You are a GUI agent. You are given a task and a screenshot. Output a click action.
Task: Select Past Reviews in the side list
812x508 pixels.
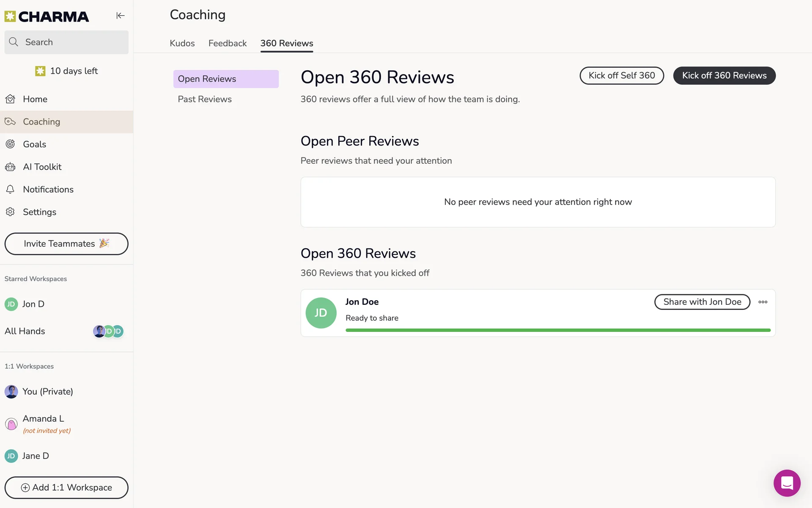[x=205, y=99]
